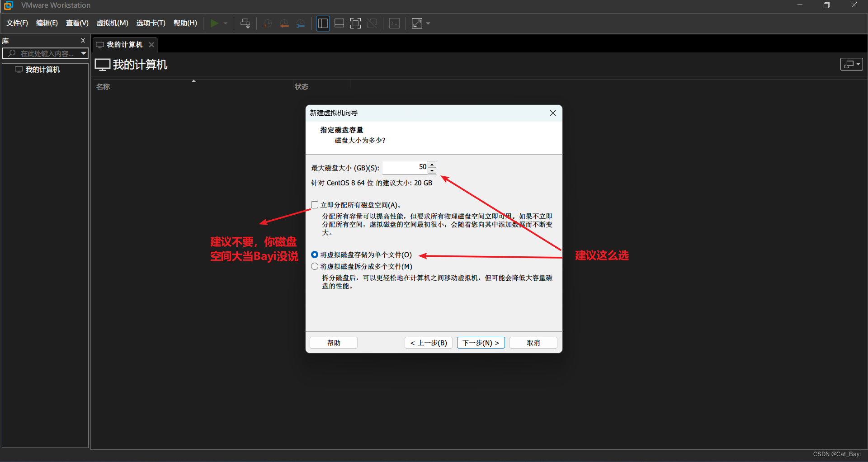Decrease disk size with down stepper
The width and height of the screenshot is (868, 462).
point(432,171)
